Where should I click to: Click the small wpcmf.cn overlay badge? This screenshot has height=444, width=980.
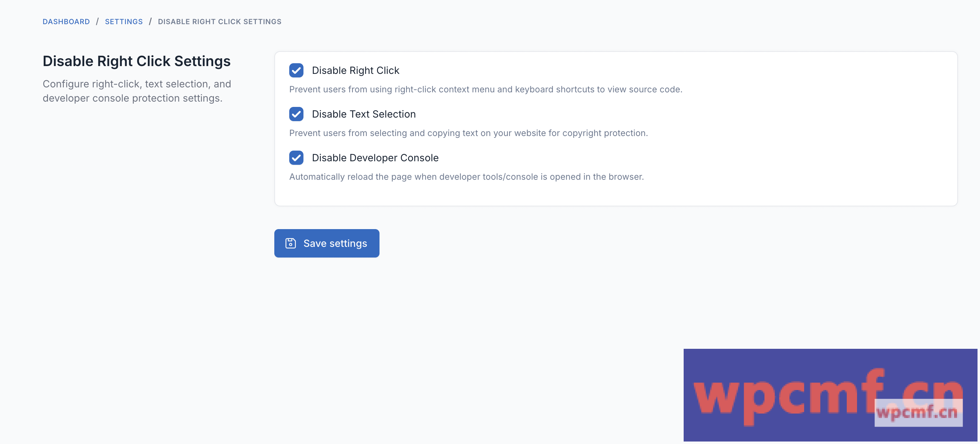pos(918,412)
